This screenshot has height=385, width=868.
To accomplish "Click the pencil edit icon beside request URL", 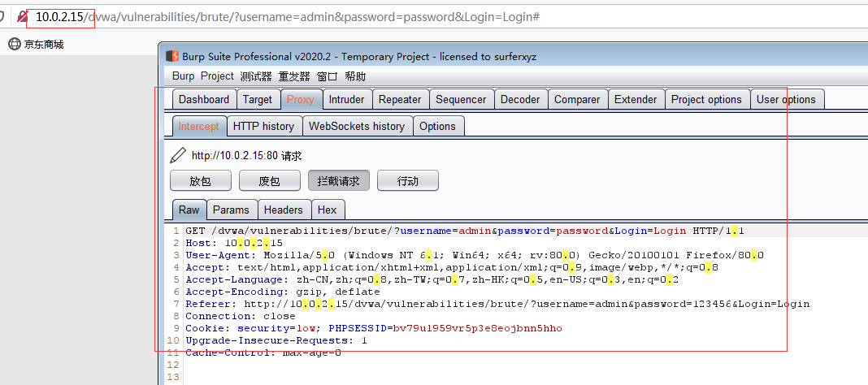I will [x=178, y=155].
